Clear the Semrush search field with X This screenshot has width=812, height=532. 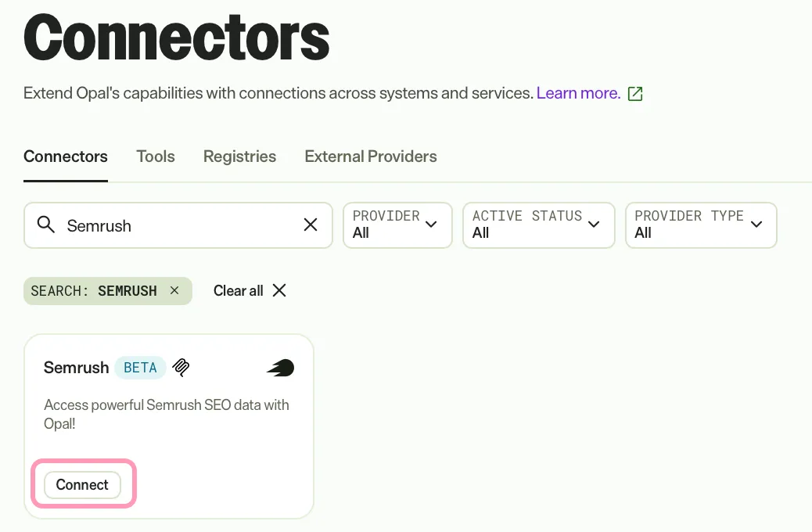pyautogui.click(x=311, y=225)
